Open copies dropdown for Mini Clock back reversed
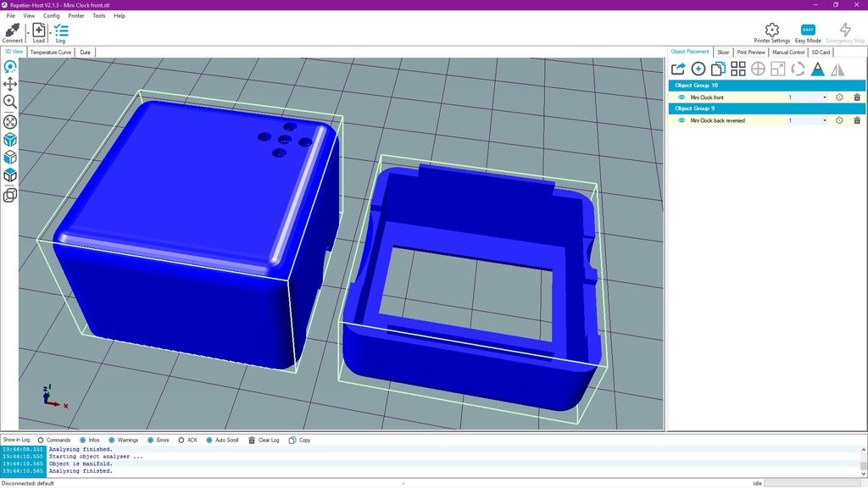 click(x=824, y=120)
